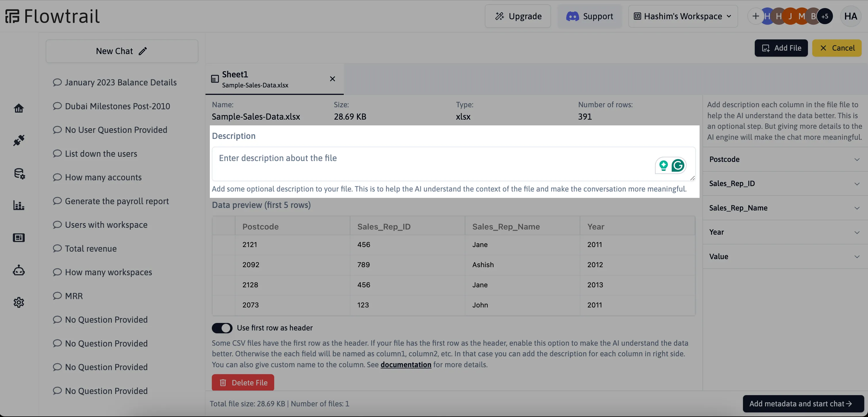Click the Postcode cell 2073

point(293,305)
